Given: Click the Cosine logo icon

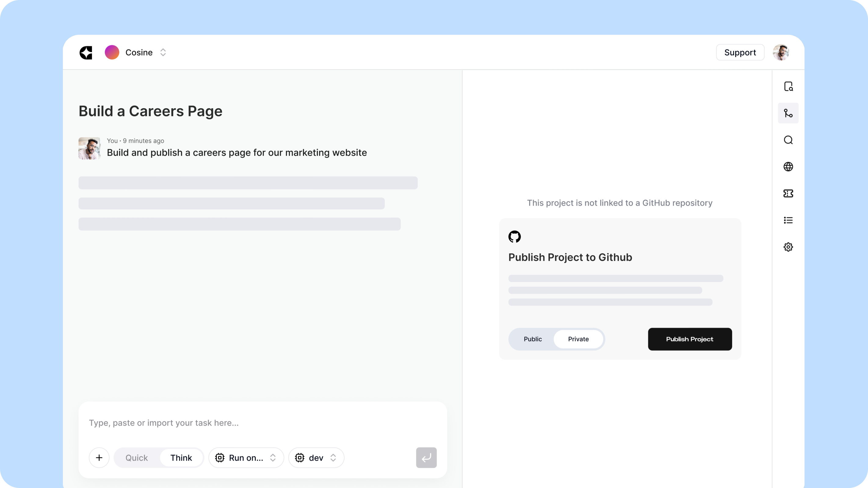Looking at the screenshot, I should pyautogui.click(x=86, y=52).
